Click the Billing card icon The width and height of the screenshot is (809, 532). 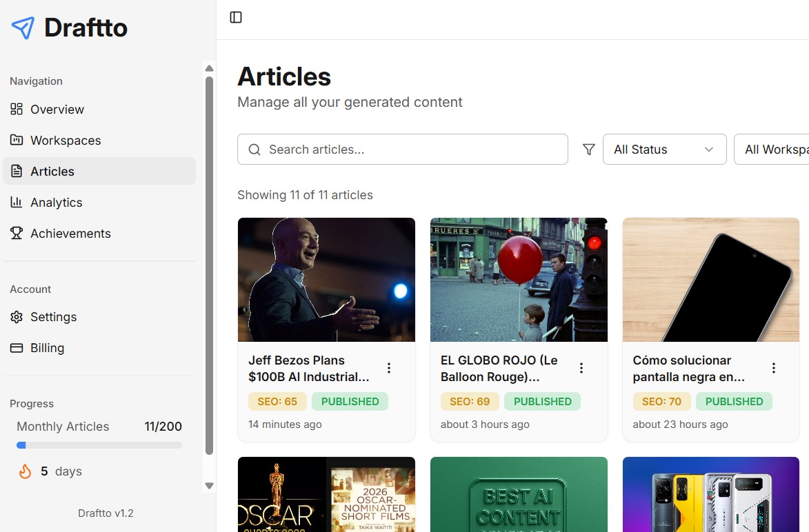click(17, 348)
